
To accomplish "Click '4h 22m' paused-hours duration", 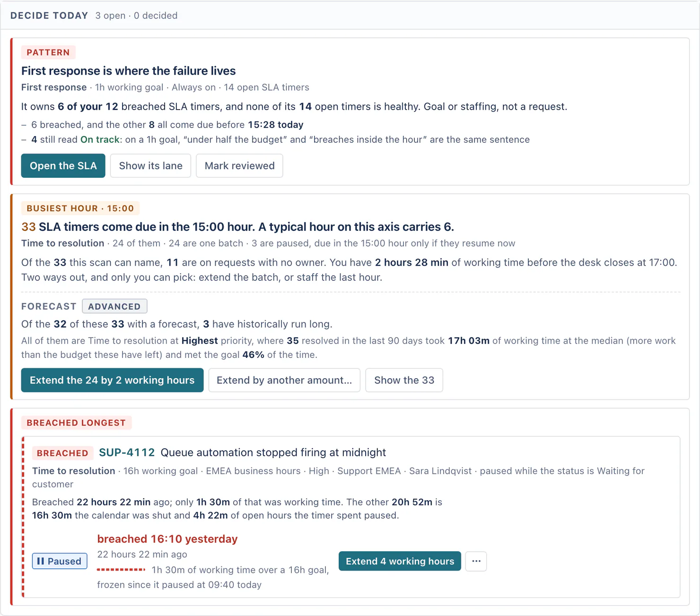I will [x=210, y=515].
